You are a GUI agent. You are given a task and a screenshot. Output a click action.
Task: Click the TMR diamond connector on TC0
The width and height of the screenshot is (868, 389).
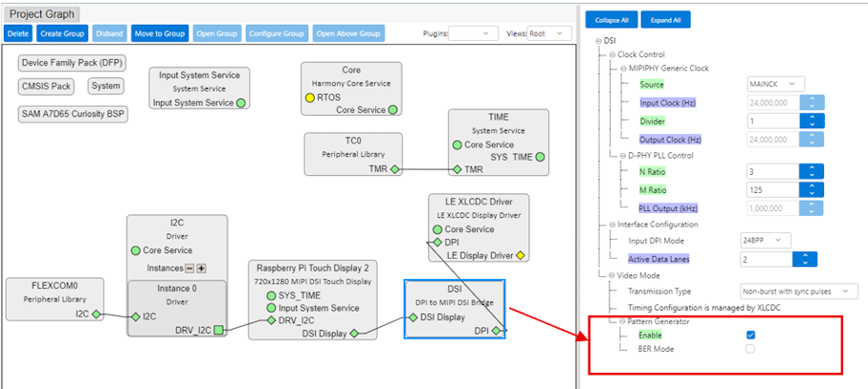[394, 168]
